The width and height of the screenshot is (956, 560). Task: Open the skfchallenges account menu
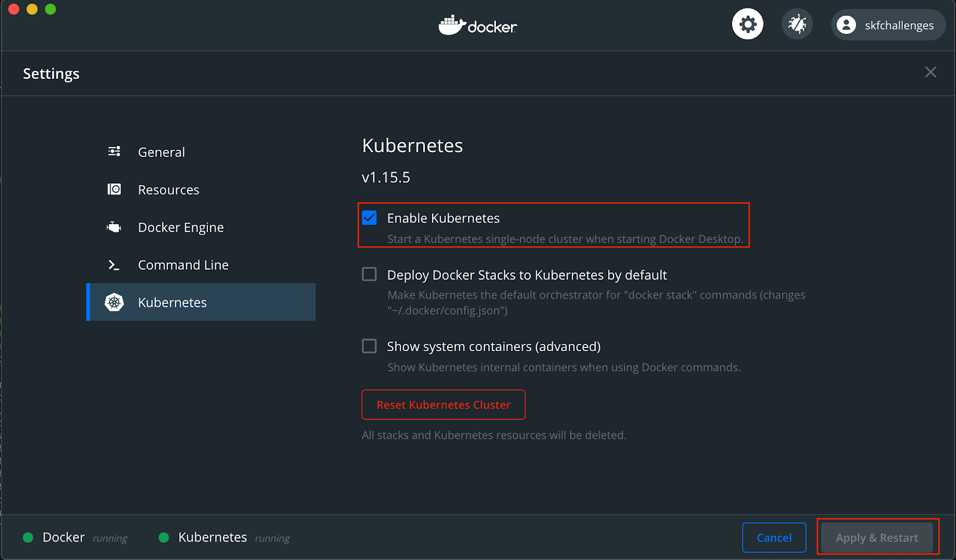click(888, 25)
